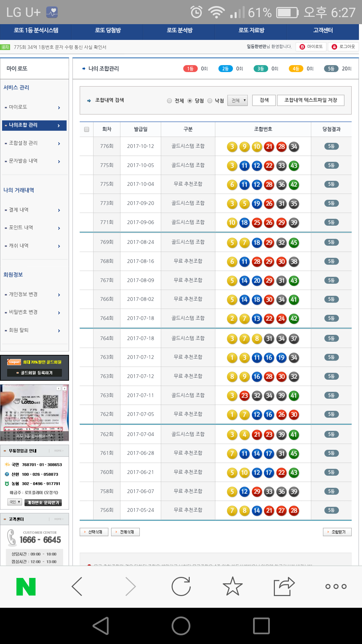Open the 국민 bank dropdown
This screenshot has width=362, height=644.
point(15,502)
